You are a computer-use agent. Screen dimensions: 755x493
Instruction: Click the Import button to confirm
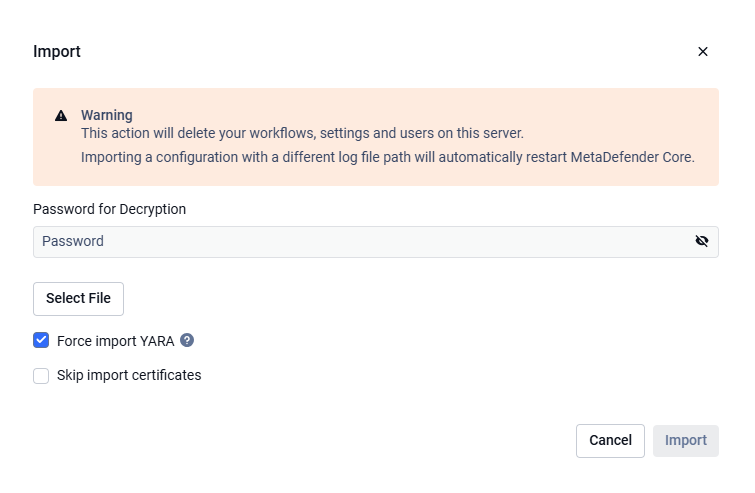pos(686,441)
